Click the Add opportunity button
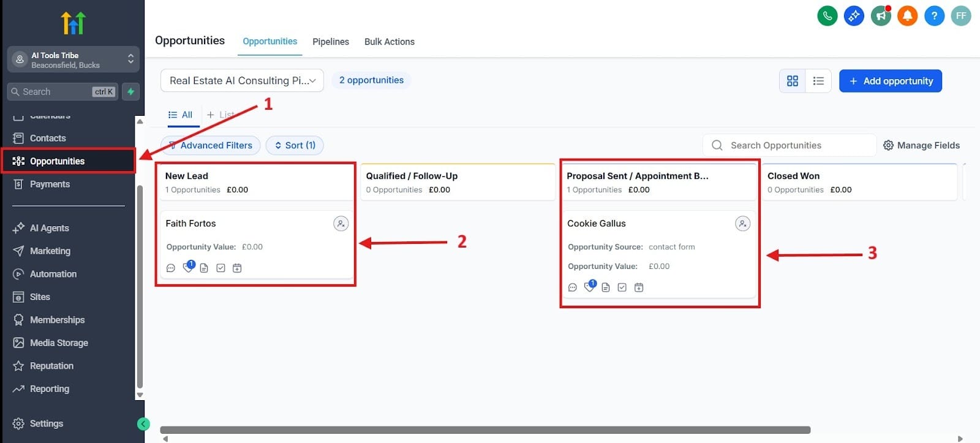The width and height of the screenshot is (980, 443). (891, 81)
